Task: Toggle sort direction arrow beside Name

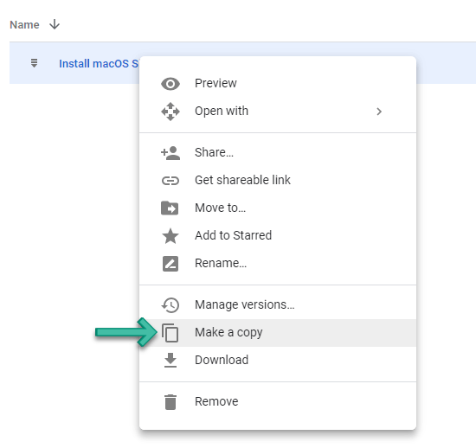Action: click(55, 24)
